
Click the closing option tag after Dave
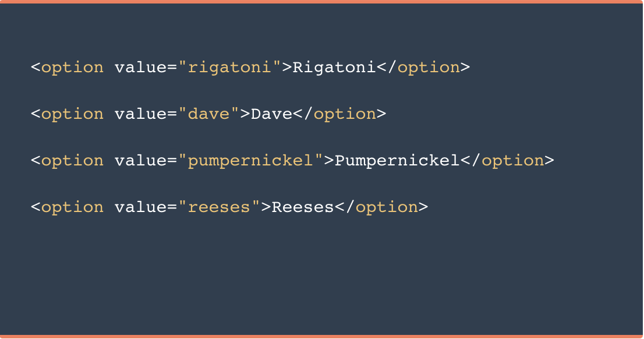[345, 114]
